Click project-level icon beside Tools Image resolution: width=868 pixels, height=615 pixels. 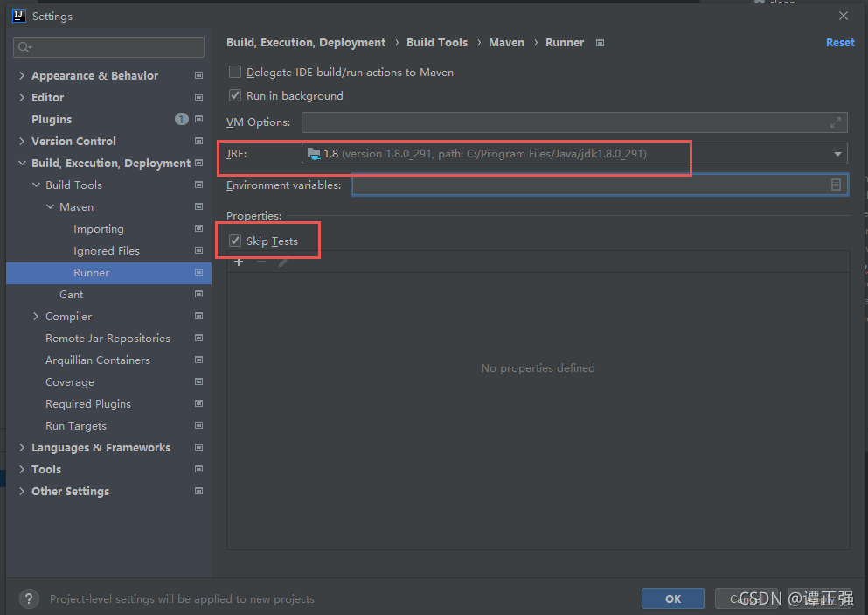coord(198,469)
